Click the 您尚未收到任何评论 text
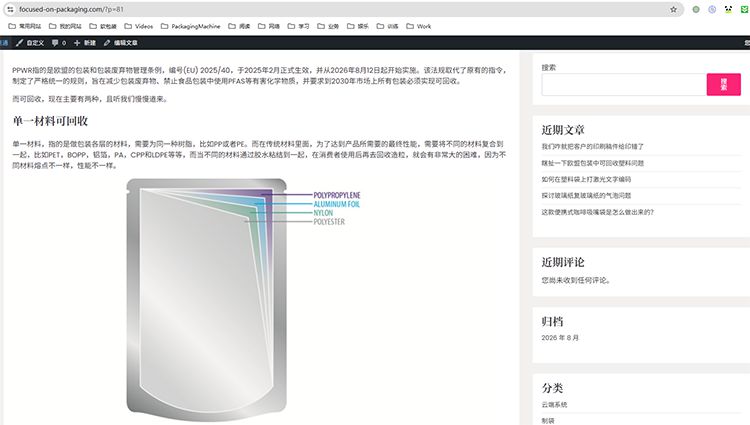Image resolution: width=750 pixels, height=425 pixels. (576, 280)
